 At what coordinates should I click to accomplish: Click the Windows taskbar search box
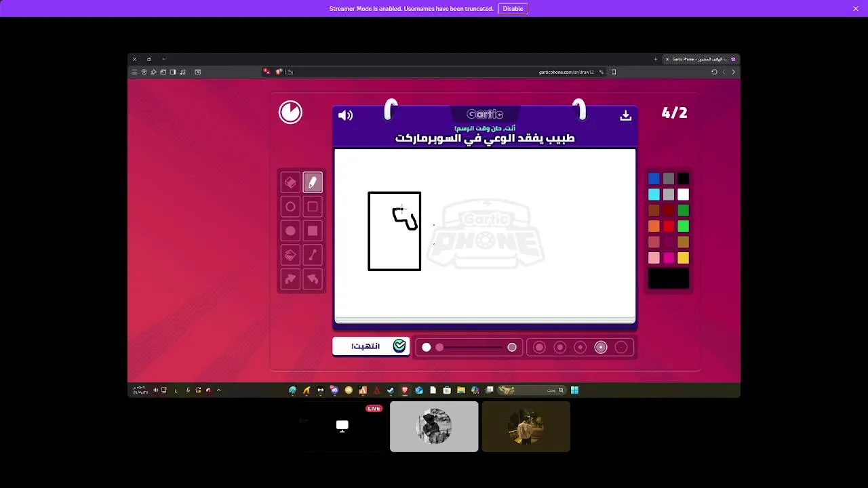click(x=532, y=390)
